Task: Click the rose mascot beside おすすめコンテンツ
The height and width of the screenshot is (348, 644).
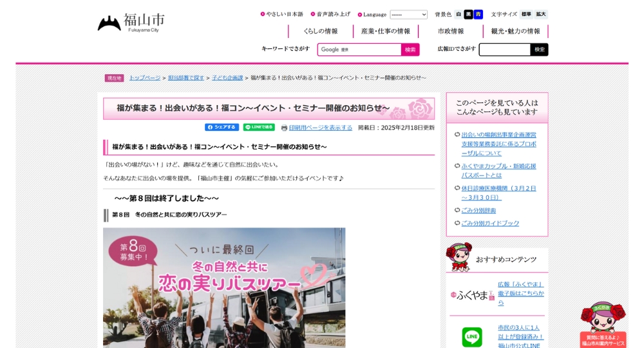Action: (459, 257)
